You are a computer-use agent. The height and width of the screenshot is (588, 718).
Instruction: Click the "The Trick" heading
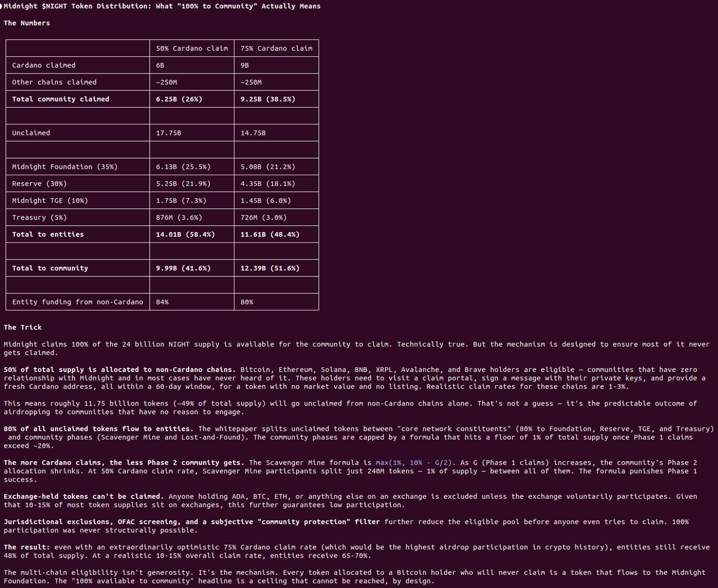23,327
